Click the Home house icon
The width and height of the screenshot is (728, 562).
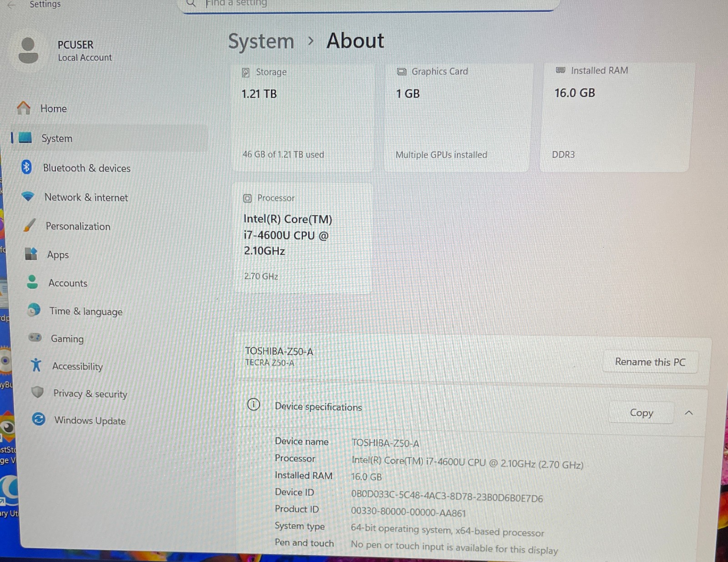(x=24, y=108)
